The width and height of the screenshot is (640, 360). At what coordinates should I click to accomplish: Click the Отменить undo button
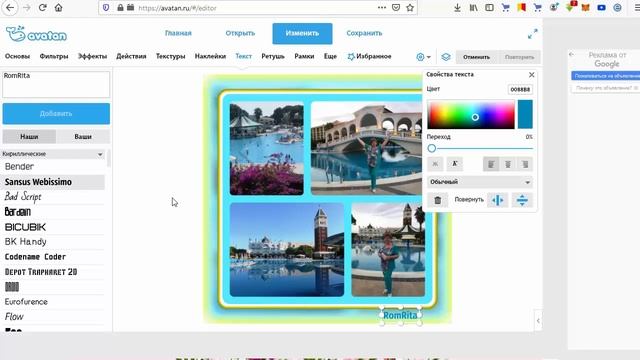point(476,57)
